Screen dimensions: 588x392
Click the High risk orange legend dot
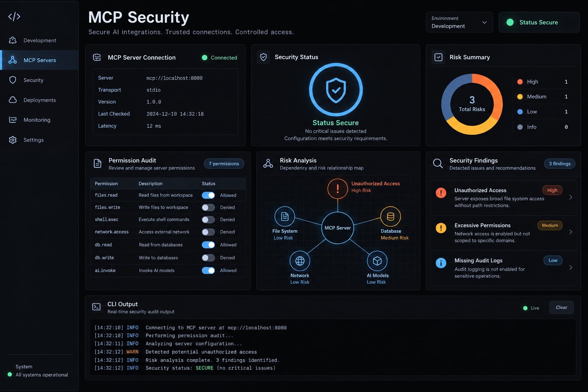click(x=520, y=82)
